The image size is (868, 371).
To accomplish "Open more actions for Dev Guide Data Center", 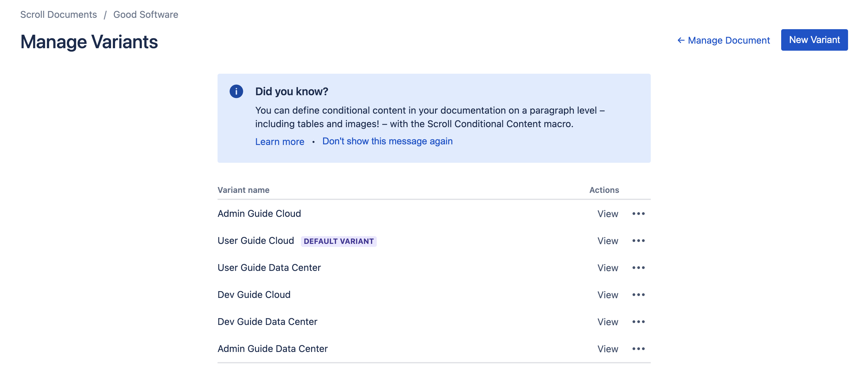I will [x=638, y=322].
